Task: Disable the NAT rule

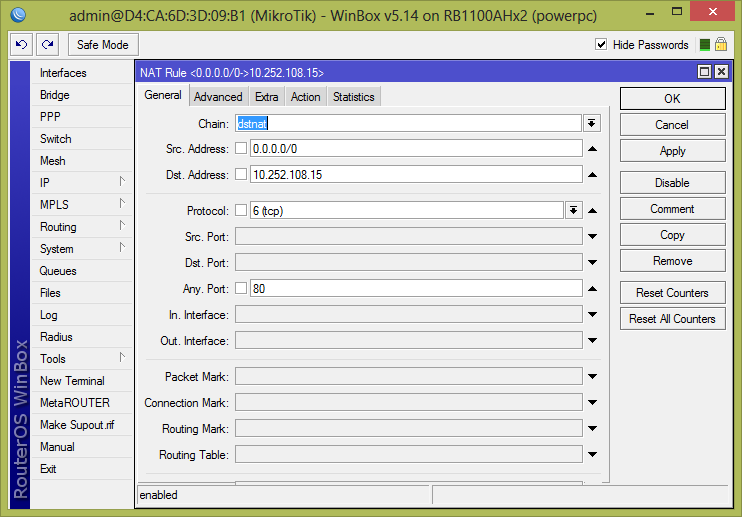Action: tap(672, 183)
